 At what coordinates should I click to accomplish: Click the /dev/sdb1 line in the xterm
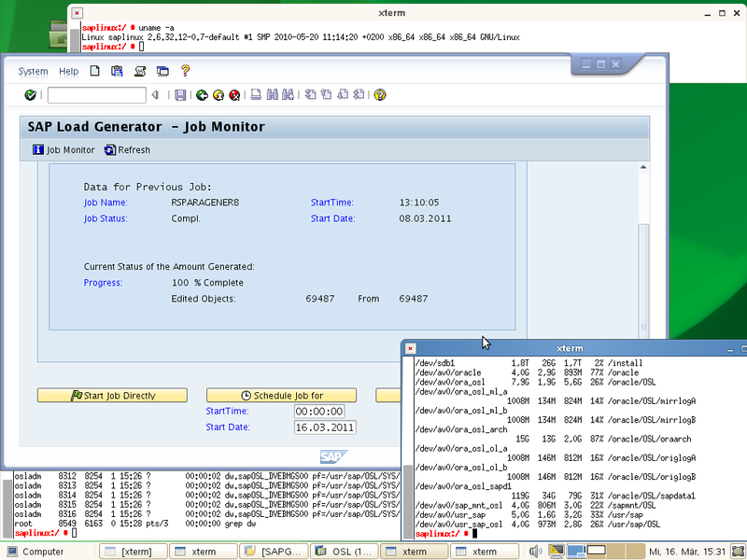point(529,363)
